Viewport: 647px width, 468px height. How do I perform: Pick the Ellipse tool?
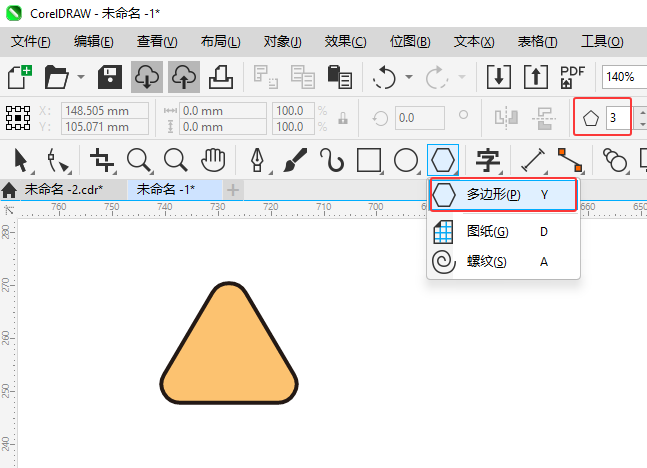(x=406, y=161)
